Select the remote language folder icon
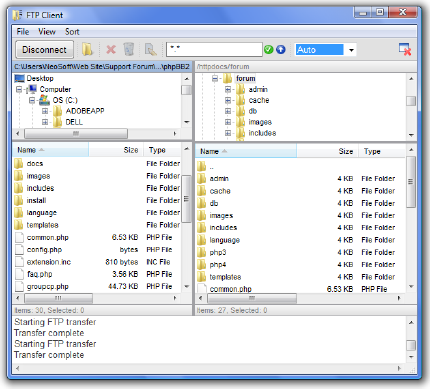The width and height of the screenshot is (430, 389). [x=202, y=240]
